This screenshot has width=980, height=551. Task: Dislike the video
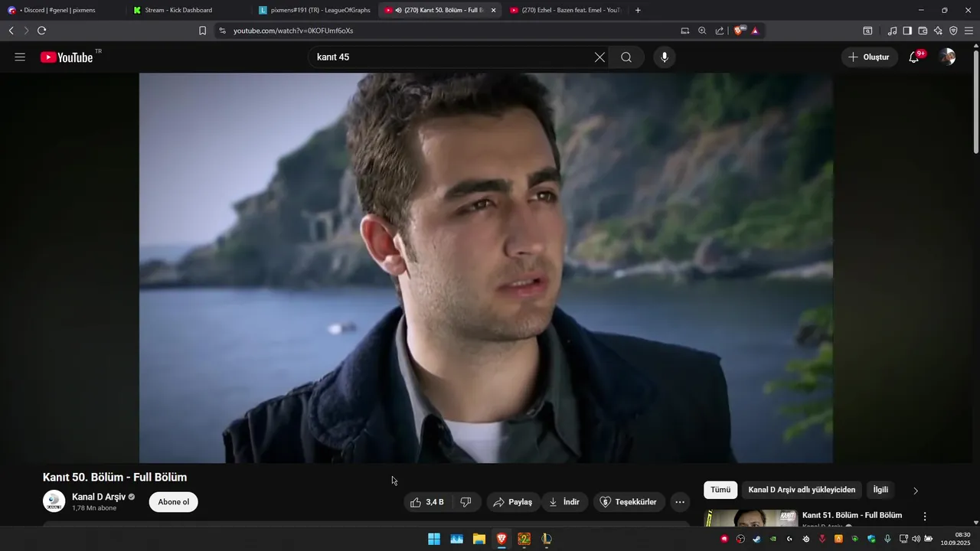465,502
